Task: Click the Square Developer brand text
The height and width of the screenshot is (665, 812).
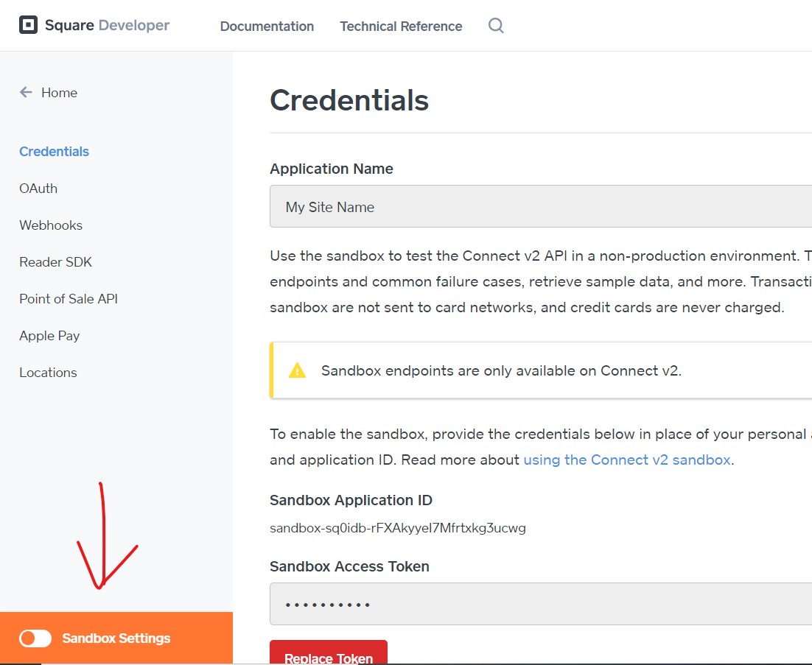Action: (x=107, y=25)
